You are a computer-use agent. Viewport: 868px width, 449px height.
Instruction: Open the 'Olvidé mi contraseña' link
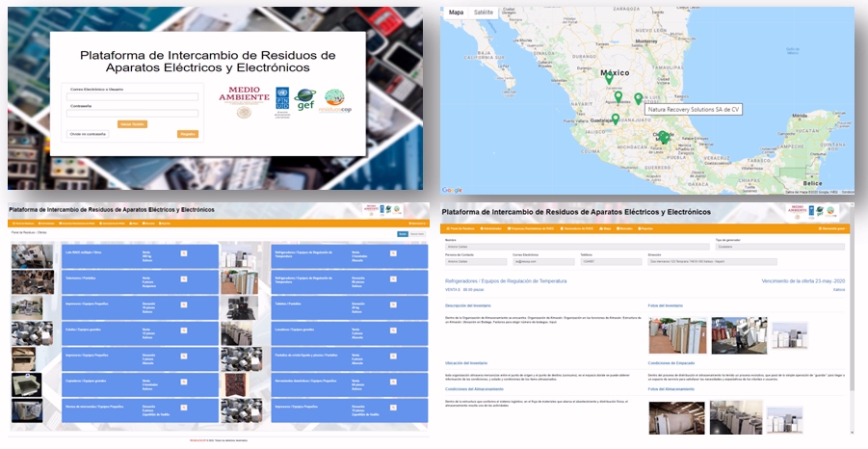(88, 134)
